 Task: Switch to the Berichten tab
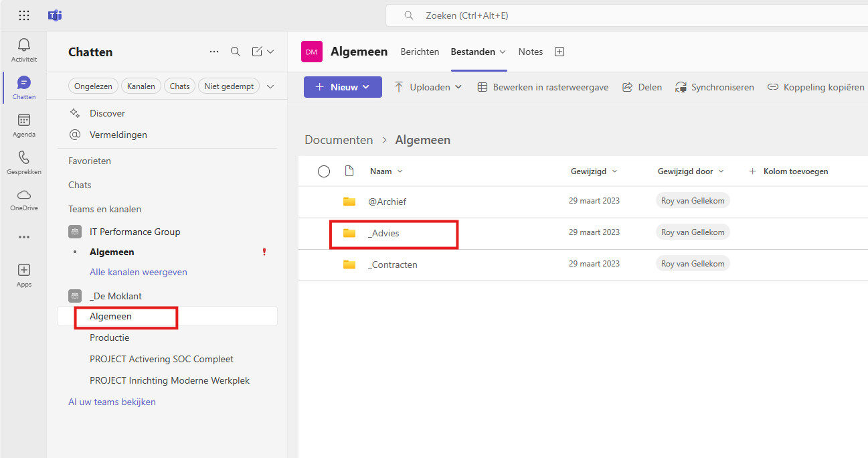pyautogui.click(x=420, y=52)
